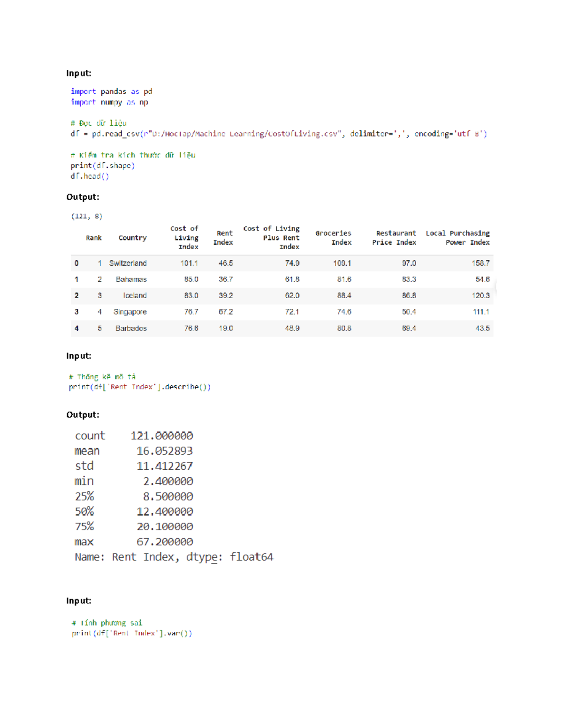Click the '75% 20.100000' output row
Screen dimensions: 563x728
tap(134, 526)
